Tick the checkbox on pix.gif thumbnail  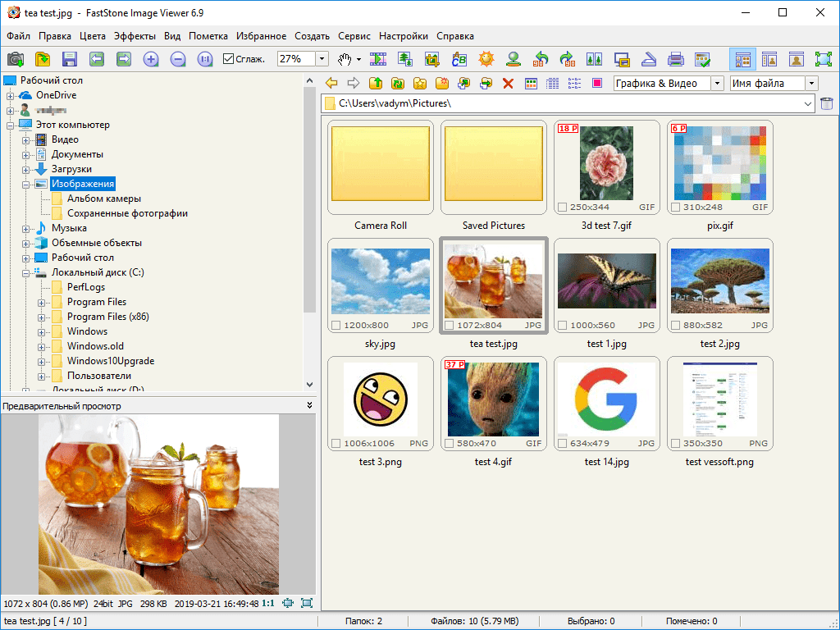(x=676, y=207)
